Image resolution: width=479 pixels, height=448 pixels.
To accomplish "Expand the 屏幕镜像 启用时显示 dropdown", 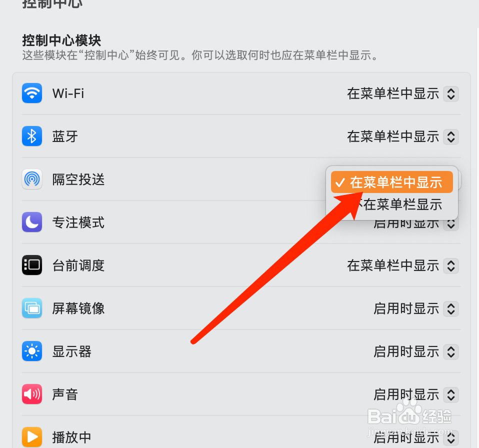I will point(416,308).
